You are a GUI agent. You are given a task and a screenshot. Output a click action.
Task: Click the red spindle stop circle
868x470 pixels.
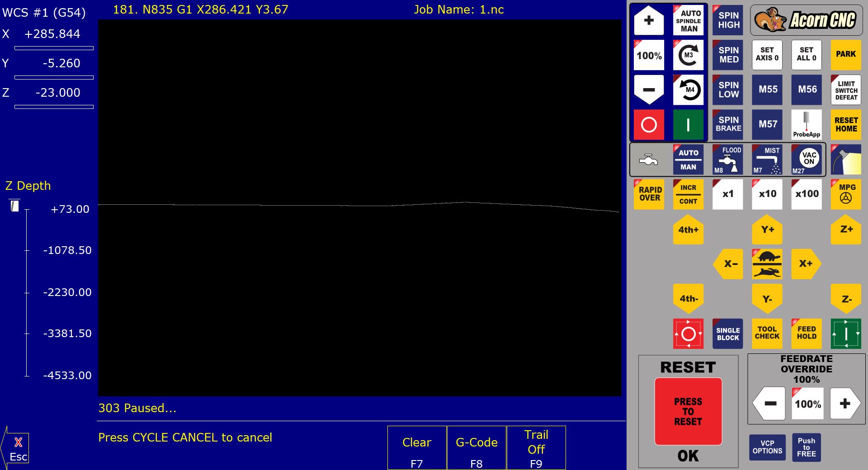tap(649, 124)
